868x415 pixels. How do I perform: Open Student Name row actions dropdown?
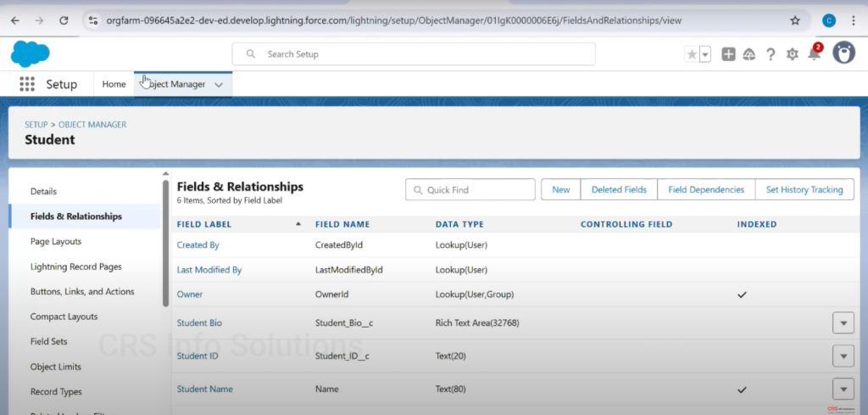coord(843,389)
